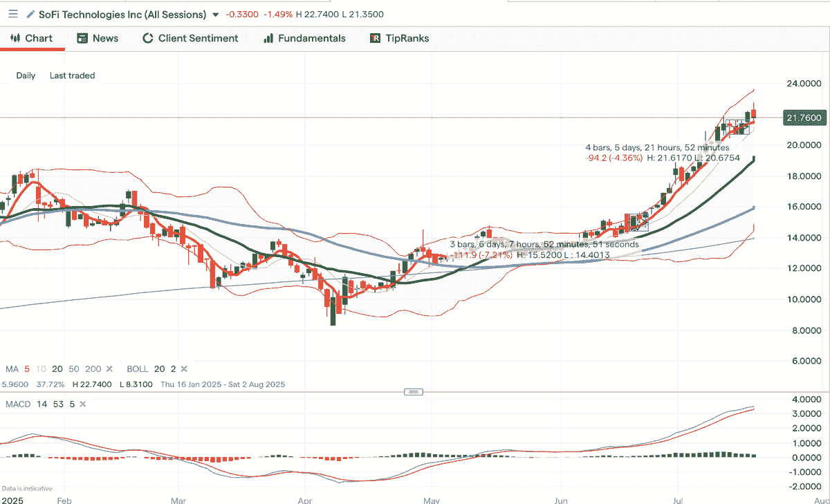Grab the pane divider handle above MACD

click(x=414, y=392)
